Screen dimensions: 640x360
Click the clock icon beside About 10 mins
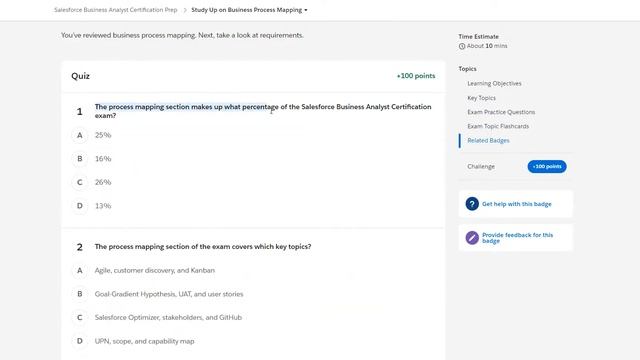point(462,46)
